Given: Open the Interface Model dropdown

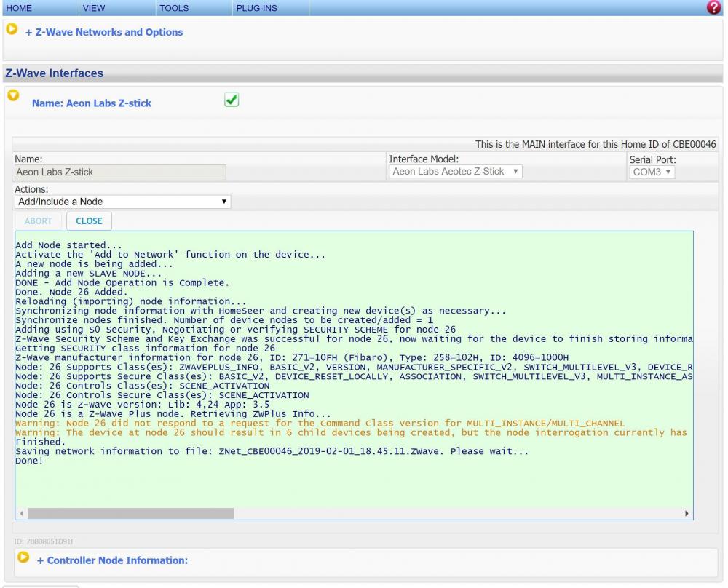Looking at the screenshot, I should (x=455, y=172).
